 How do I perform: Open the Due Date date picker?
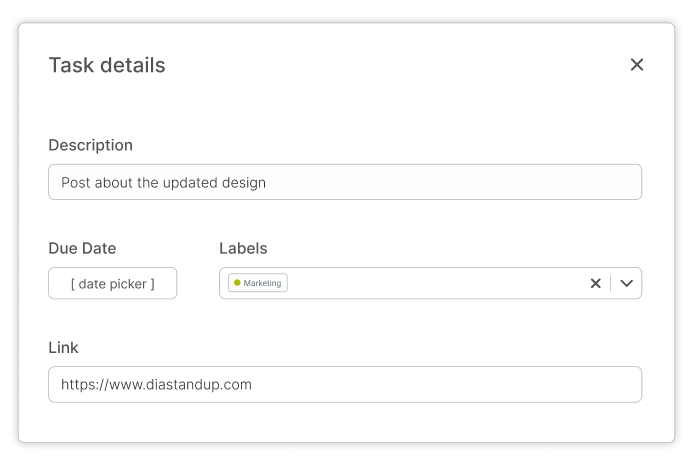click(112, 283)
